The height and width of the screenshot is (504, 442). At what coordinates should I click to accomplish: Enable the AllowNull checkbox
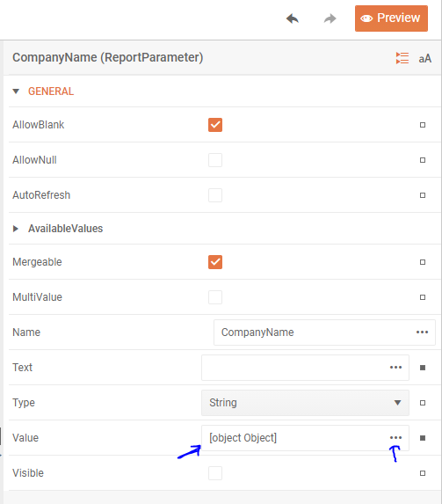(x=215, y=160)
